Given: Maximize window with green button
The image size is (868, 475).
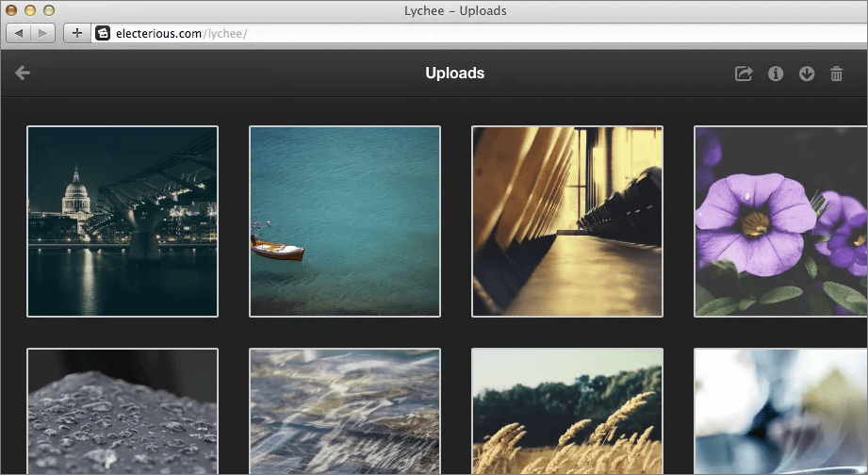Looking at the screenshot, I should point(49,10).
